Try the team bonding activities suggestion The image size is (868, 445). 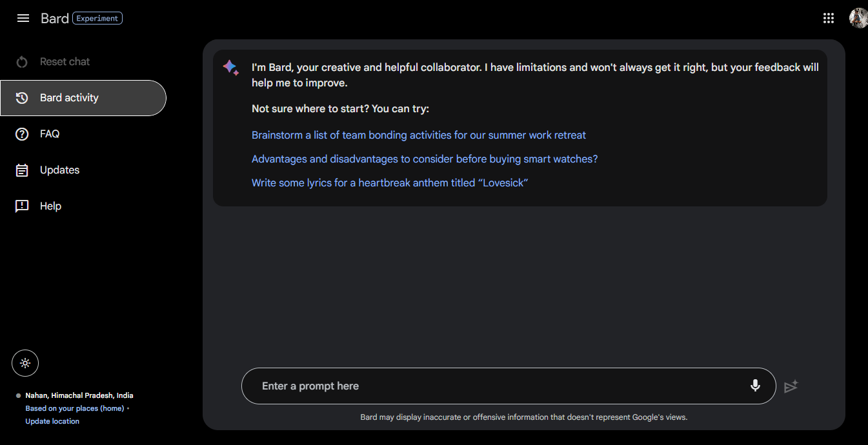419,135
